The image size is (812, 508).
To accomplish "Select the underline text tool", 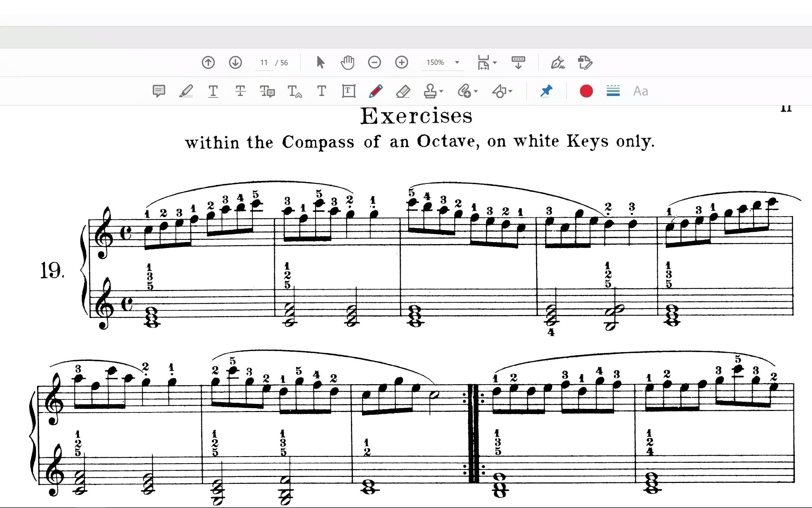I will (213, 91).
